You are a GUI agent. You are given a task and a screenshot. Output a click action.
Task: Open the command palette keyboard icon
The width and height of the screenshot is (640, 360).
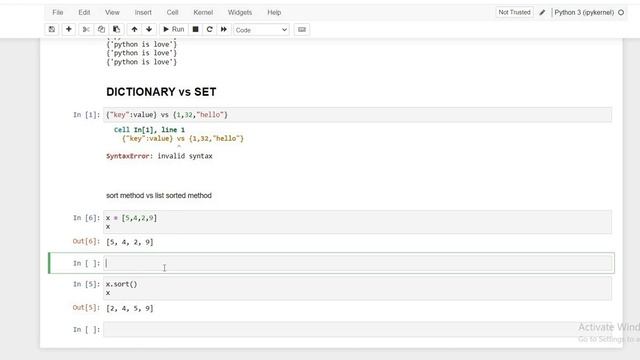302,29
